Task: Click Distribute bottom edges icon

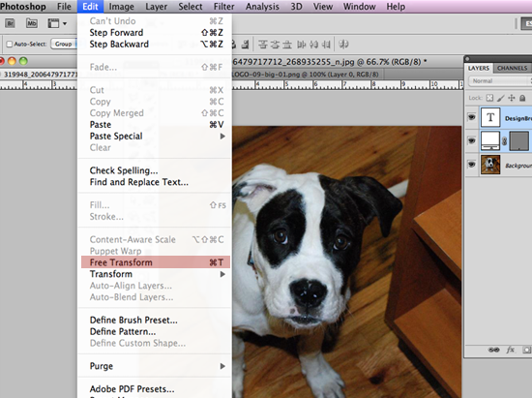Action: [x=287, y=45]
